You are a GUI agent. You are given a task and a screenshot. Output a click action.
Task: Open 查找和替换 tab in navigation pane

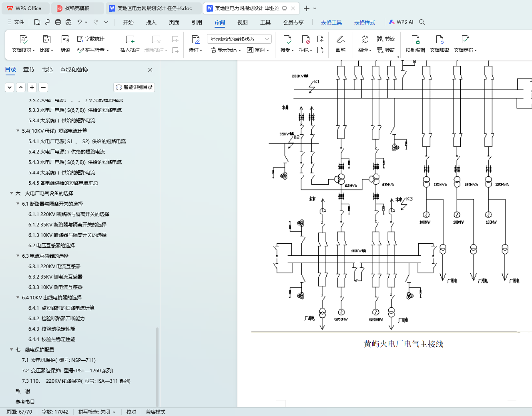click(x=74, y=70)
